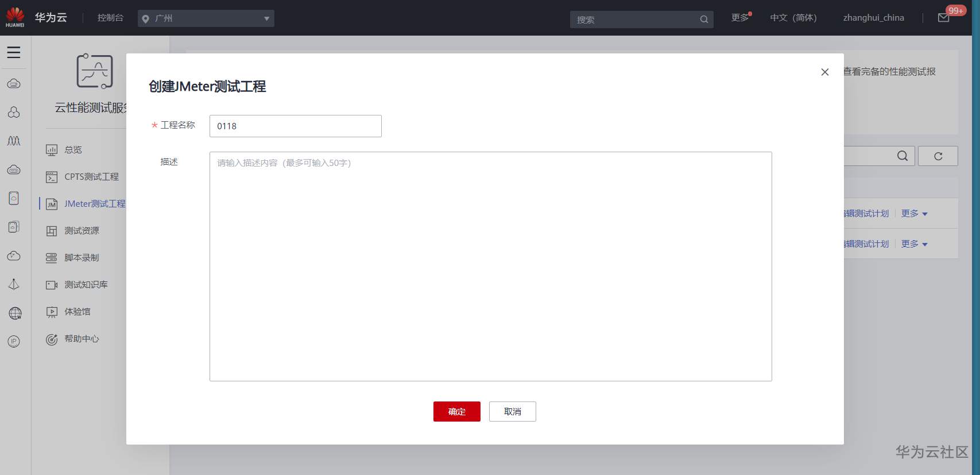This screenshot has height=475, width=980.
Task: Click the CPTS测试工程 terminal icon
Action: (x=52, y=177)
